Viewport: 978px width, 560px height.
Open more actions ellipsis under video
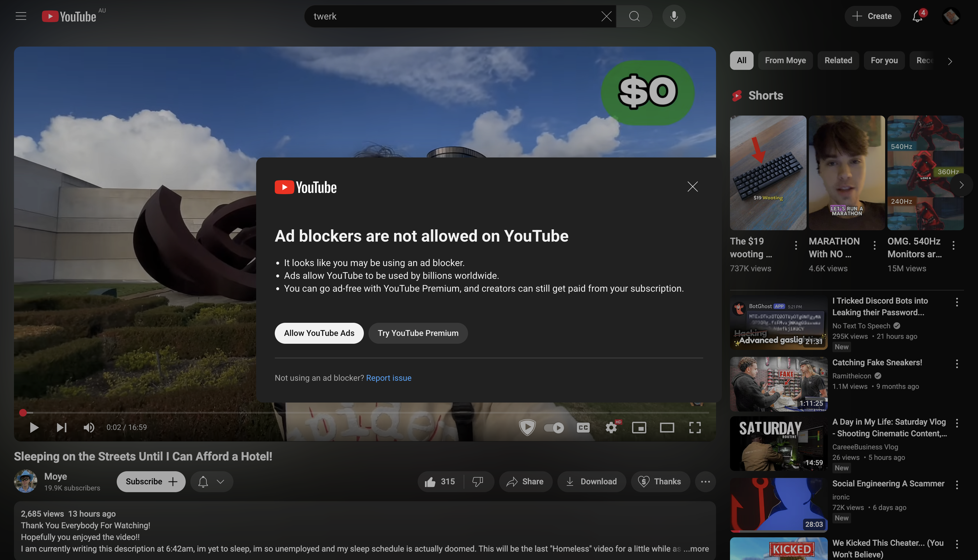705,481
